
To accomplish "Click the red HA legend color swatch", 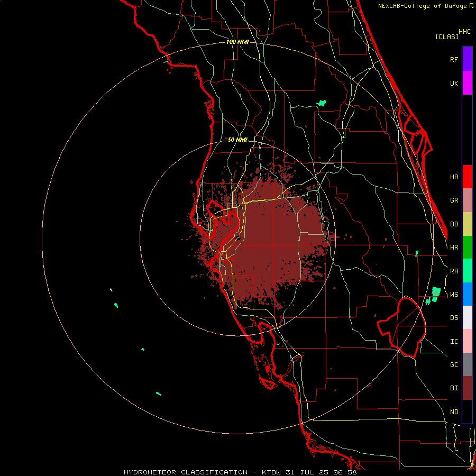I will coord(467,177).
